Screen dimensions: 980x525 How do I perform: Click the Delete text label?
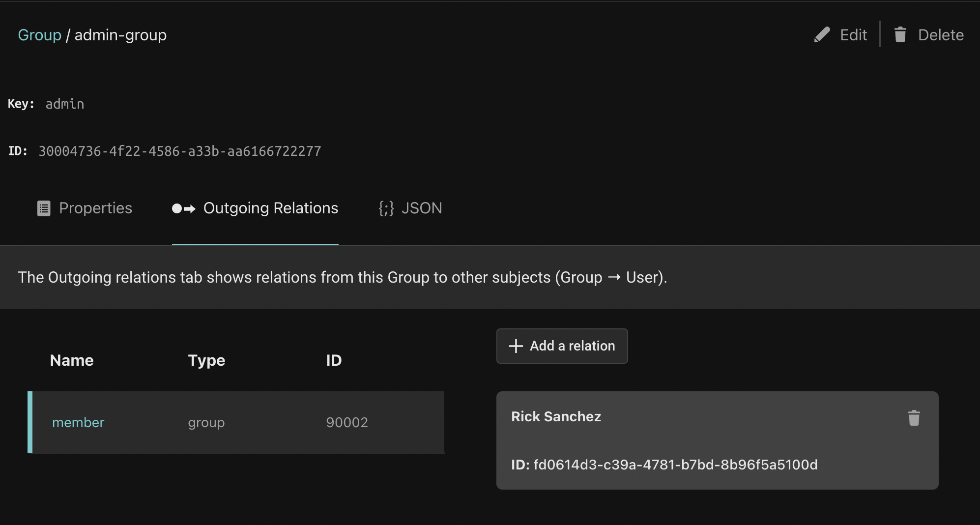pos(941,35)
